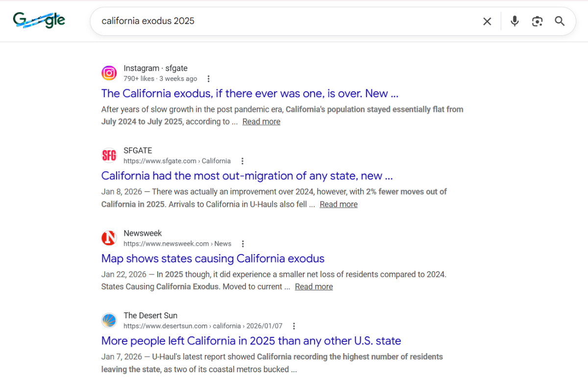The image size is (588, 383).
Task: Clear the search box text
Action: [487, 21]
